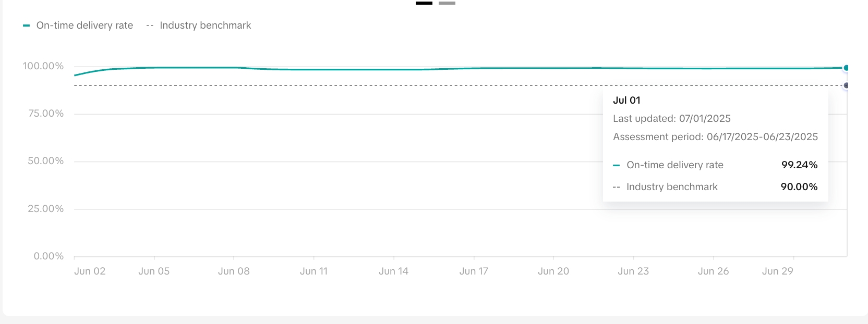Screen dimensions: 868x324
Task: Click the 90.00% benchmark value in tooltip
Action: pos(799,187)
